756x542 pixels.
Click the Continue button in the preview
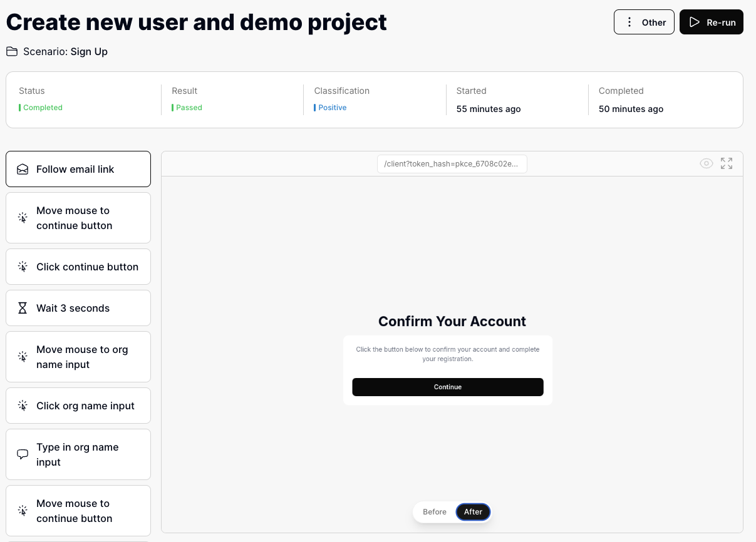pyautogui.click(x=448, y=387)
